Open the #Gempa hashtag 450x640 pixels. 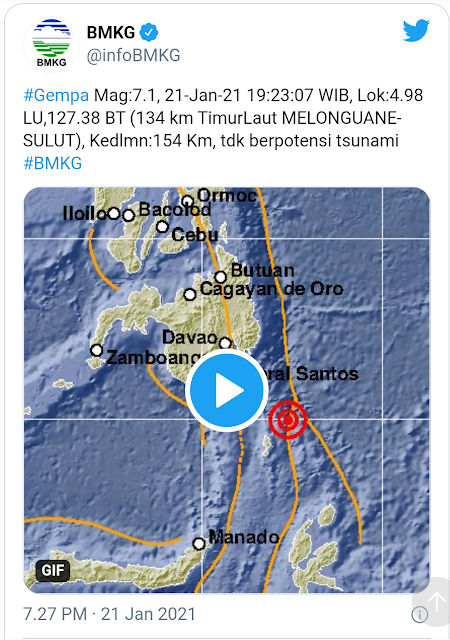coord(56,96)
